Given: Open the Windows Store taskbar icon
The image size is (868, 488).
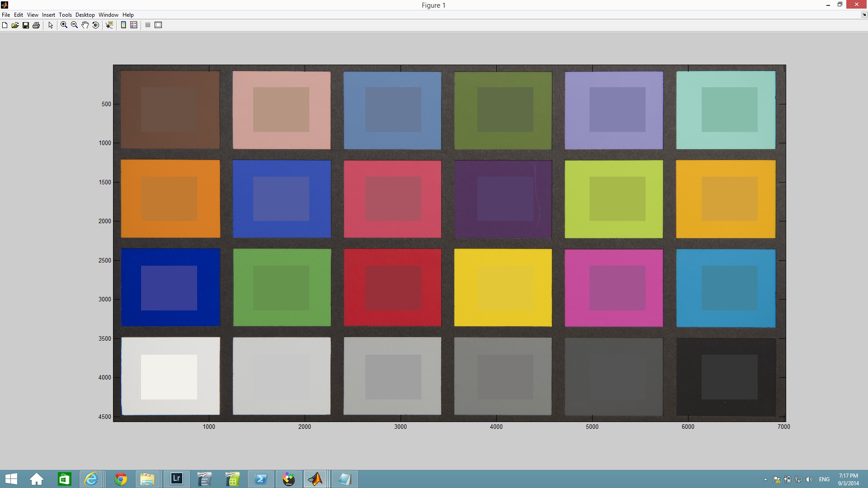Looking at the screenshot, I should click(64, 479).
